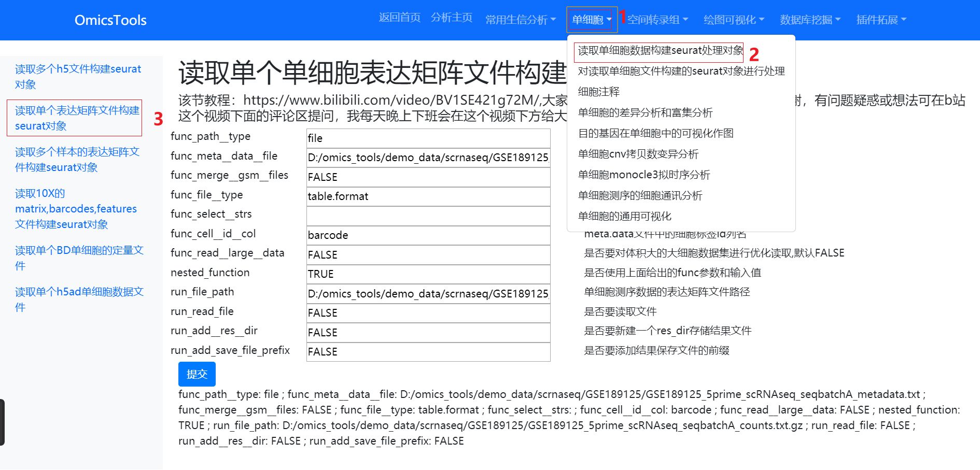Expand the 数据库挖掘 dropdown

tap(810, 20)
